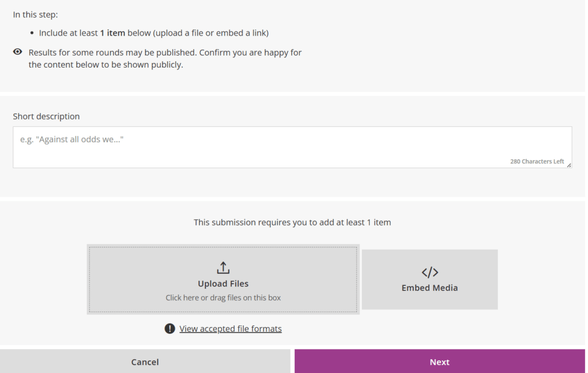Click the 'In this step:' heading text
Viewport: 588px width, 373px height.
coord(36,14)
